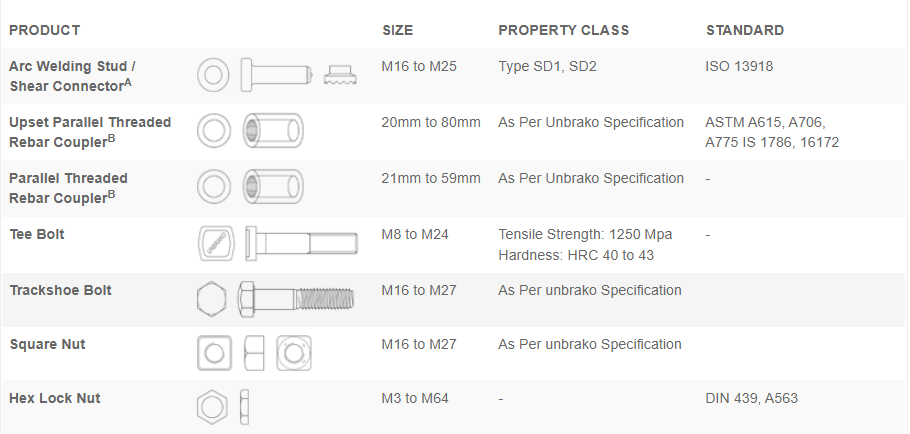910x434 pixels.
Task: Click the STANDARD column header
Action: (745, 30)
